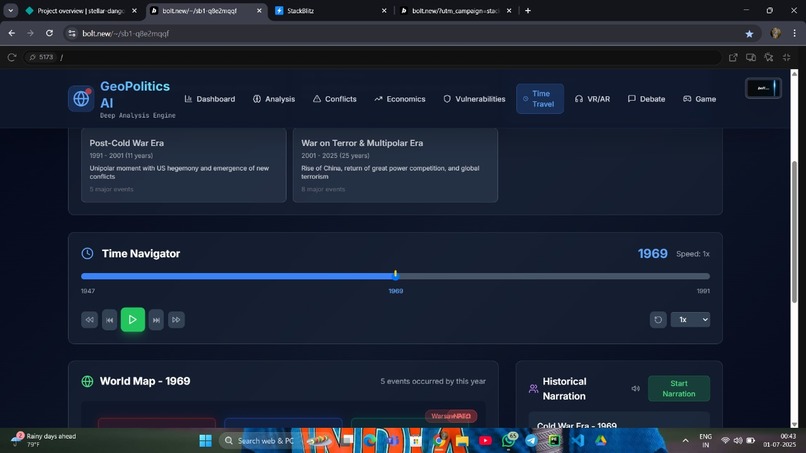This screenshot has height=453, width=806.
Task: Click the bolt.new address bar URL
Action: point(126,33)
